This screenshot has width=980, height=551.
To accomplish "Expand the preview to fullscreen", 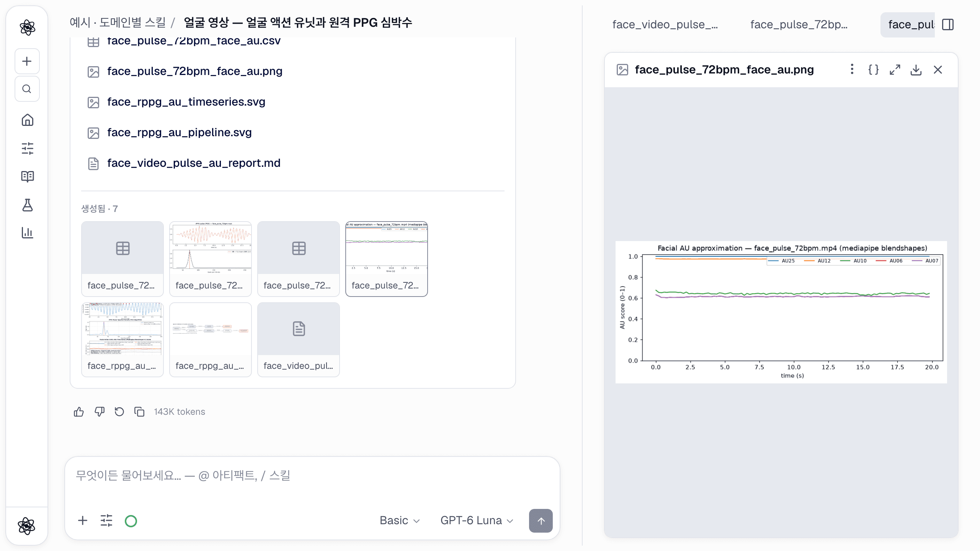I will click(895, 70).
